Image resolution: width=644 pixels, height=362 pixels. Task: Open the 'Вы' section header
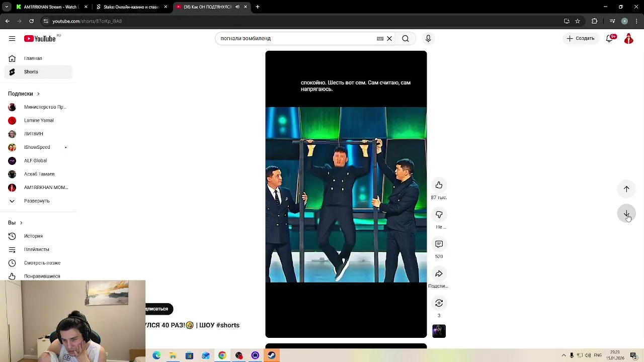click(15, 223)
